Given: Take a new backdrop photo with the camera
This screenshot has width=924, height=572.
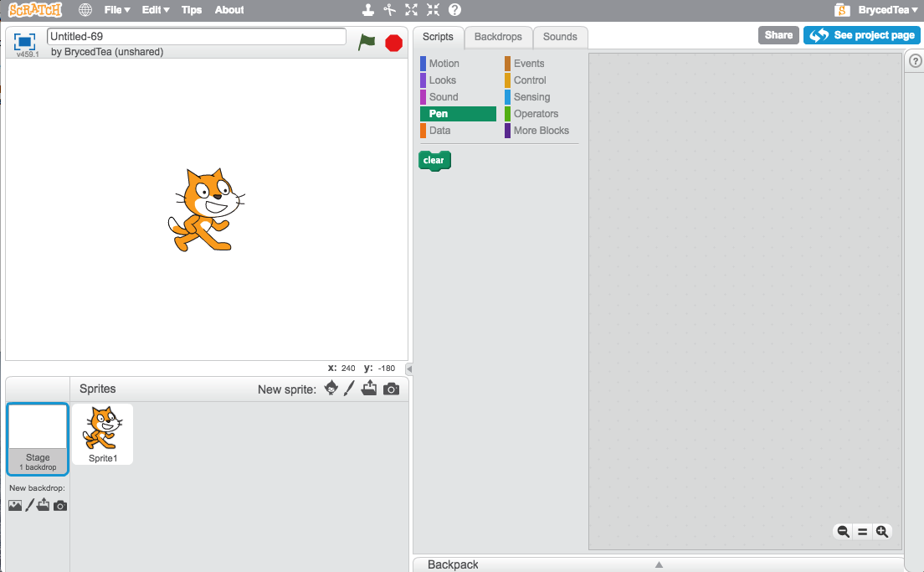Looking at the screenshot, I should [59, 505].
